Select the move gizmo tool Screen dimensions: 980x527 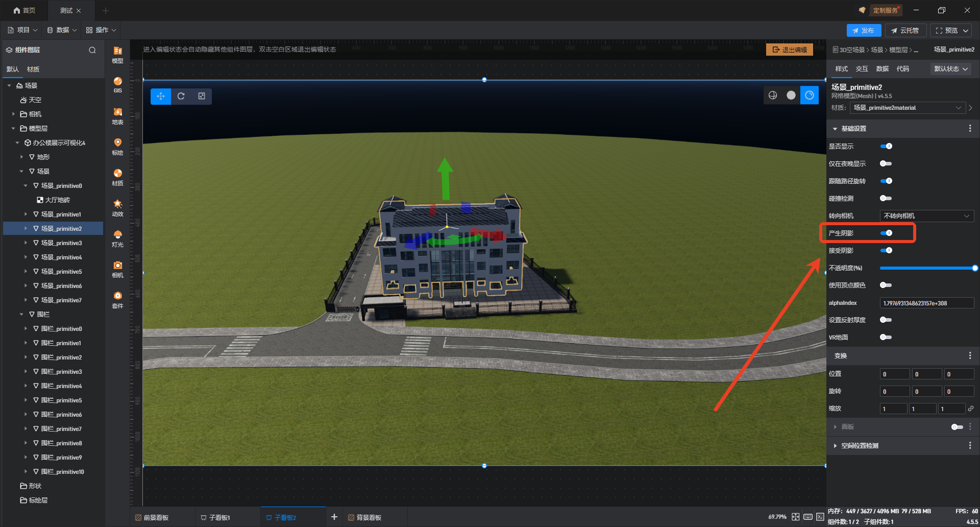161,96
